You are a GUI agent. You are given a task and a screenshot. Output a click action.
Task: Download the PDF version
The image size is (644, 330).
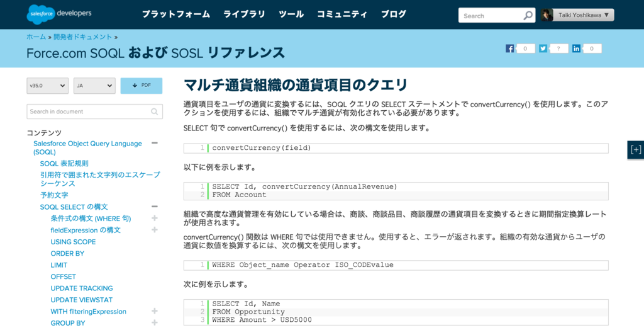pyautogui.click(x=142, y=86)
